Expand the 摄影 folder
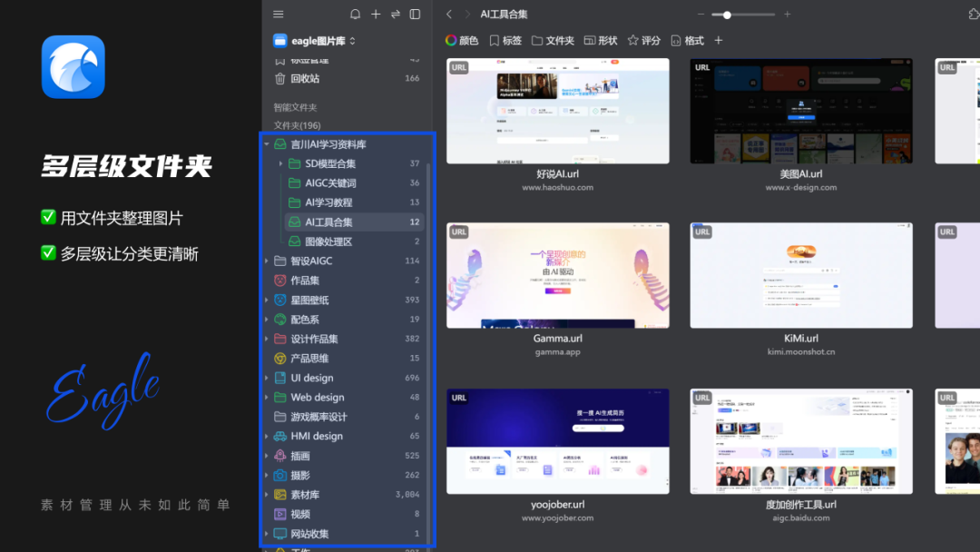980x552 pixels. click(267, 475)
